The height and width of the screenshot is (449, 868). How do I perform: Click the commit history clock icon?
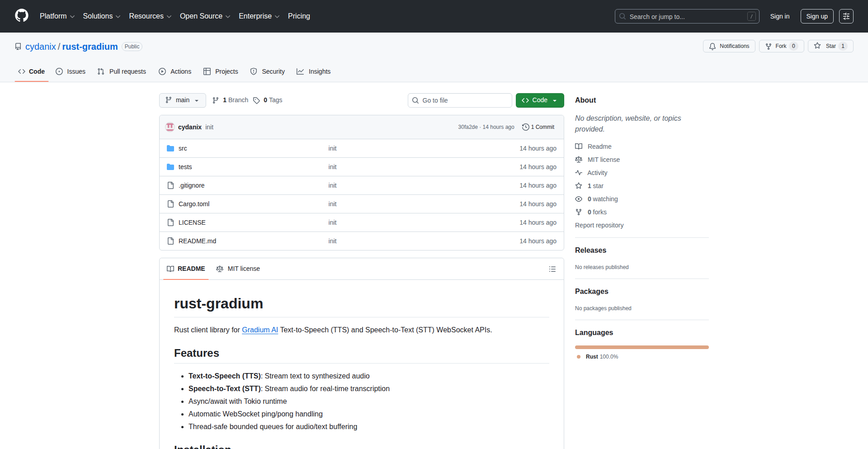pos(525,127)
